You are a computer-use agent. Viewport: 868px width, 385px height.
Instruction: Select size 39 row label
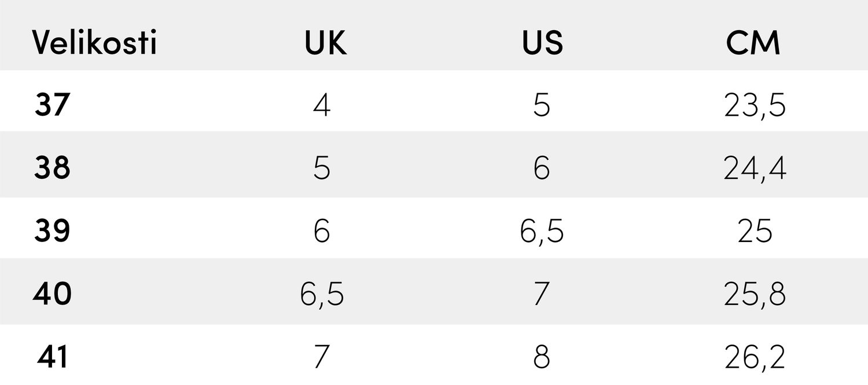click(x=52, y=231)
